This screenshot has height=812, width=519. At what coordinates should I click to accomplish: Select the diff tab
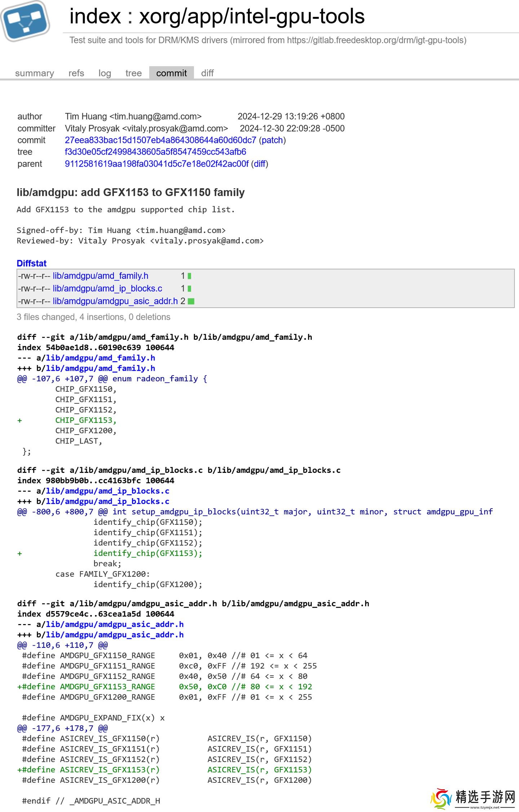[x=207, y=73]
